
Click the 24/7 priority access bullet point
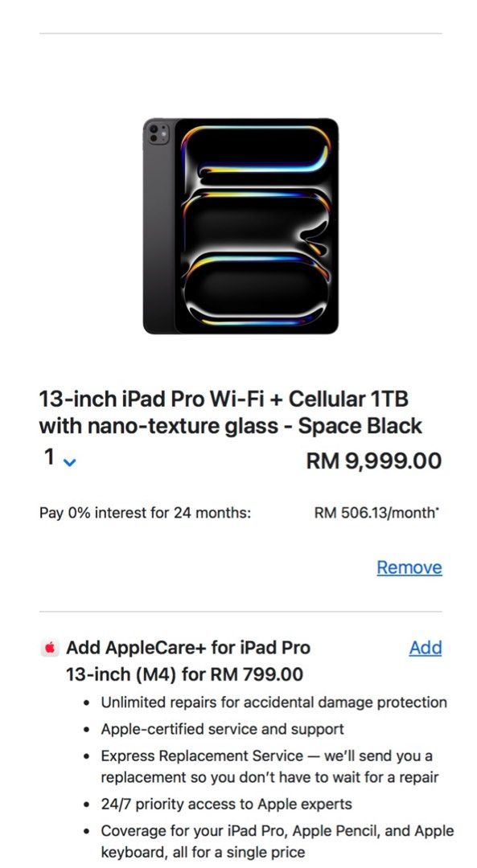click(227, 803)
